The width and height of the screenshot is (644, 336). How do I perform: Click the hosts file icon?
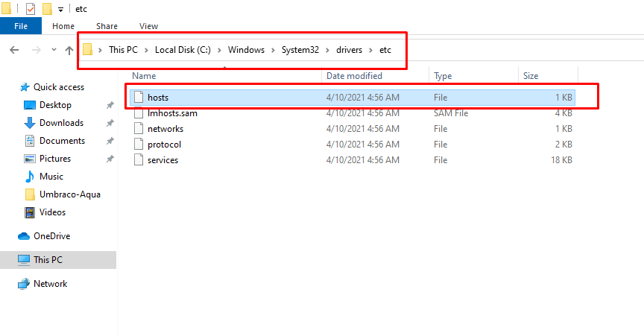pos(139,98)
